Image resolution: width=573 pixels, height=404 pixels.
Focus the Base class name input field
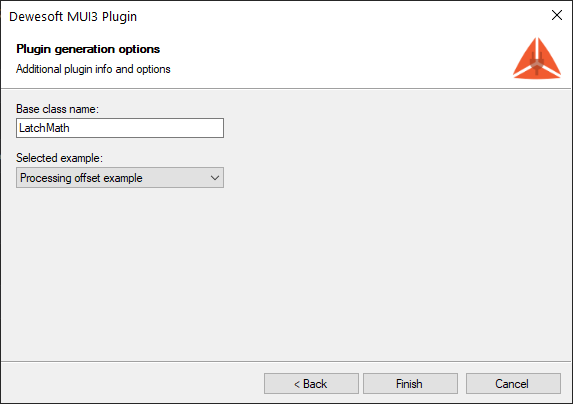pos(120,128)
